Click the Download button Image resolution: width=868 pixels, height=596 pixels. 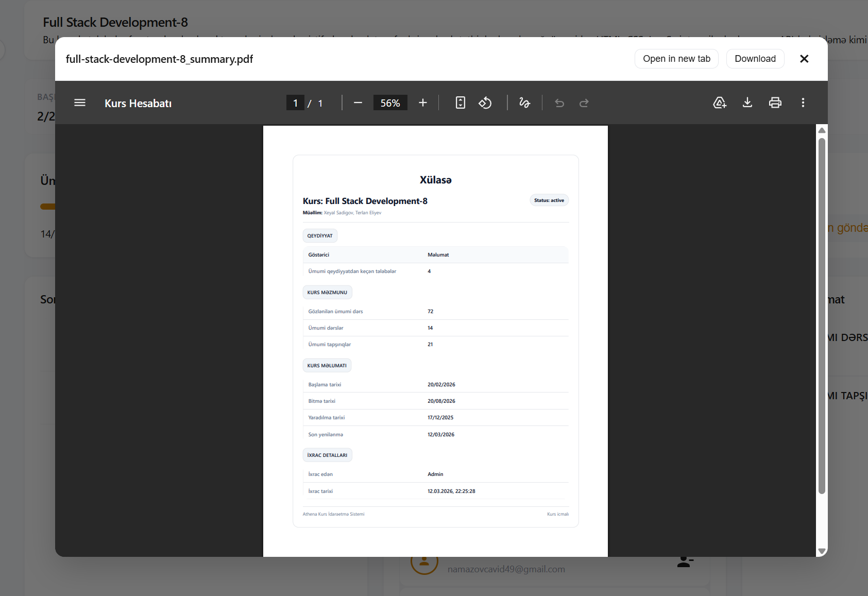point(755,59)
